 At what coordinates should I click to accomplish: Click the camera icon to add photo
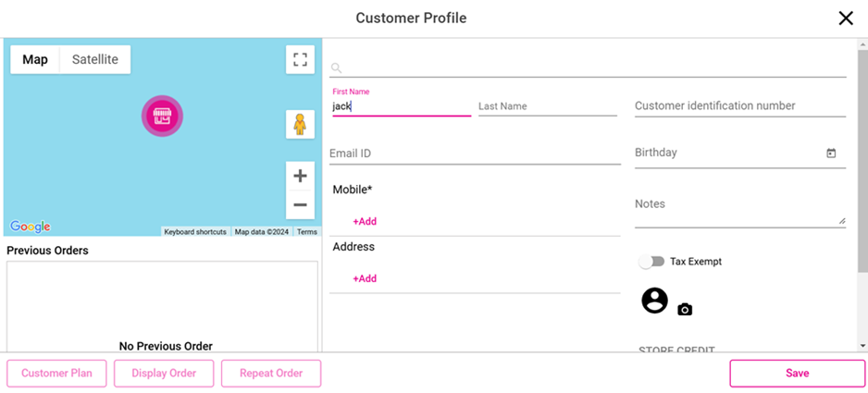pos(685,310)
